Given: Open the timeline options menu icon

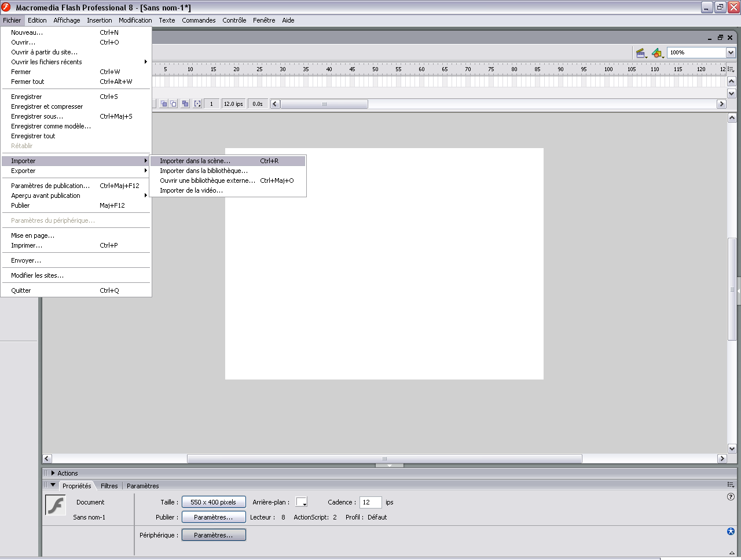Looking at the screenshot, I should [x=731, y=69].
